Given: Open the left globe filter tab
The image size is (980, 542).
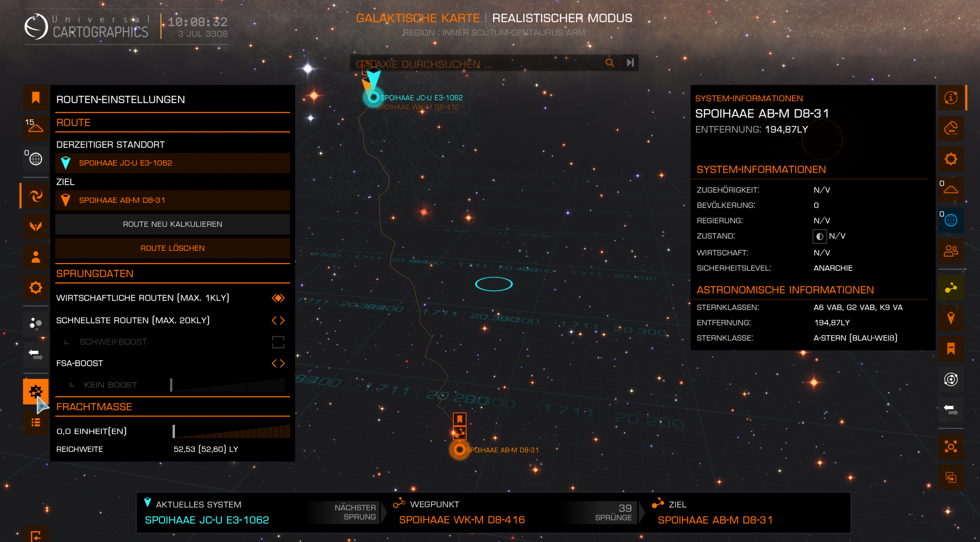Looking at the screenshot, I should coord(36,159).
